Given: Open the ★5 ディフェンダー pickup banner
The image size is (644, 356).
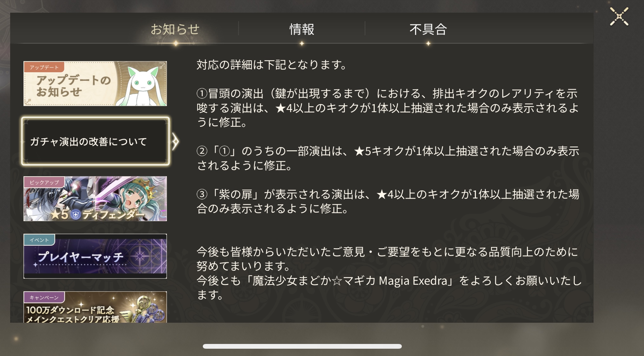Looking at the screenshot, I should point(95,199).
